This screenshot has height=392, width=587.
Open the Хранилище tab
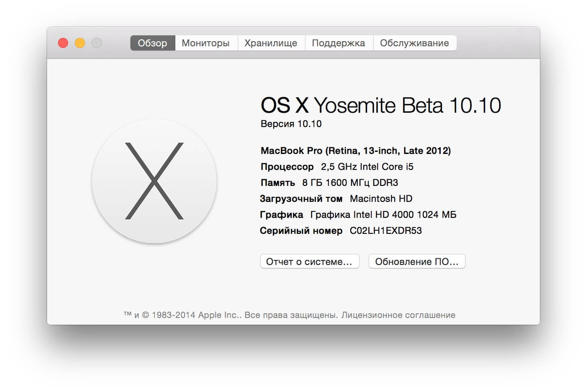coord(271,43)
